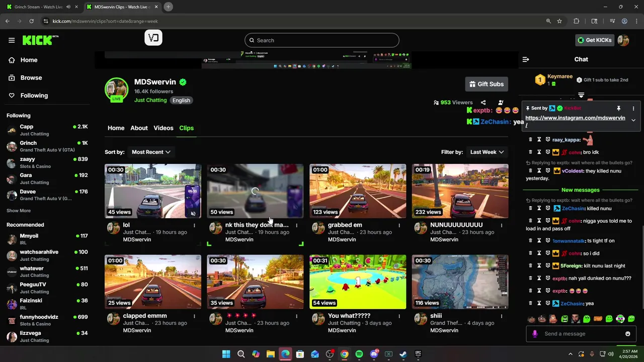Click the '16.4K followers' text

tap(153, 92)
